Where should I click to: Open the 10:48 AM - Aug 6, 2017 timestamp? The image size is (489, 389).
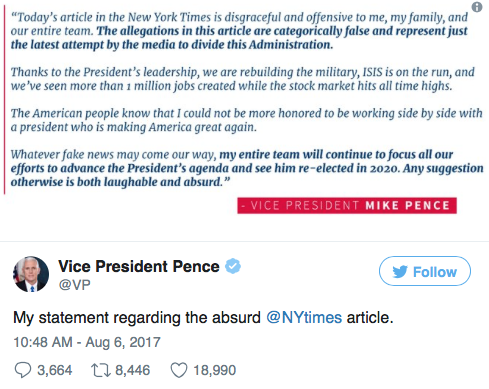click(x=87, y=342)
